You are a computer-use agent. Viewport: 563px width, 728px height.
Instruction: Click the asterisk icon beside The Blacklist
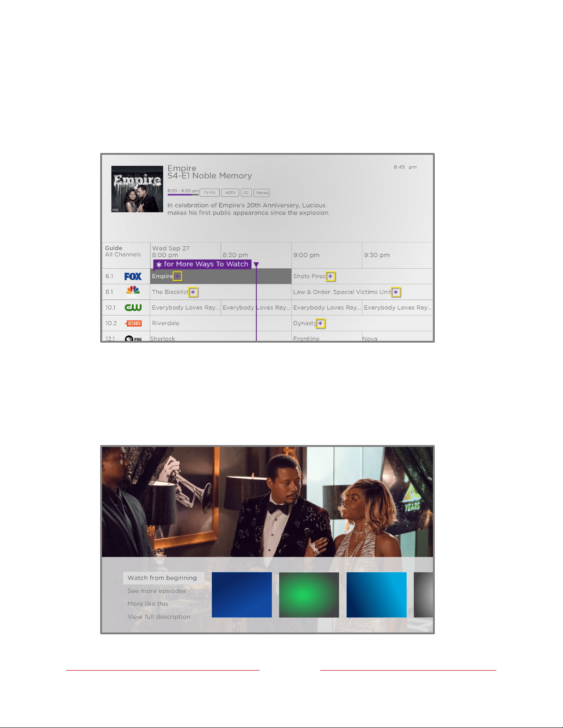pos(193,292)
